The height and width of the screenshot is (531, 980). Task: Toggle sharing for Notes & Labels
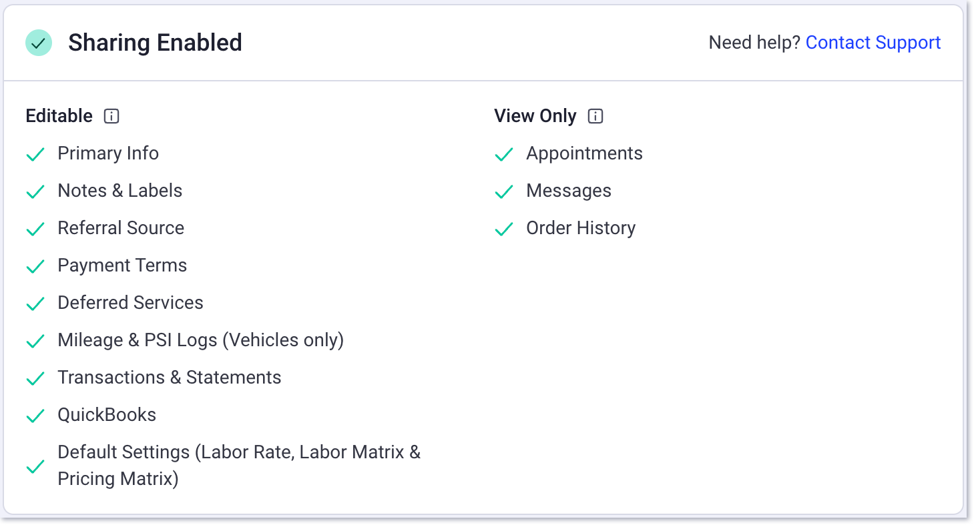coord(35,191)
